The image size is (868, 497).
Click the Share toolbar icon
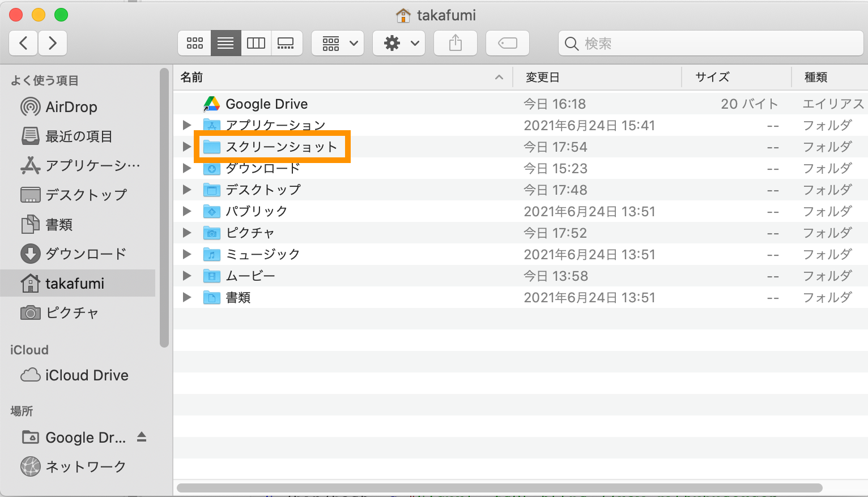[456, 43]
